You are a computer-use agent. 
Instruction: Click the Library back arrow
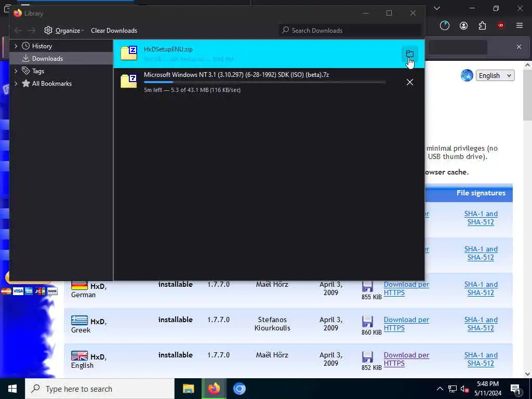click(18, 31)
